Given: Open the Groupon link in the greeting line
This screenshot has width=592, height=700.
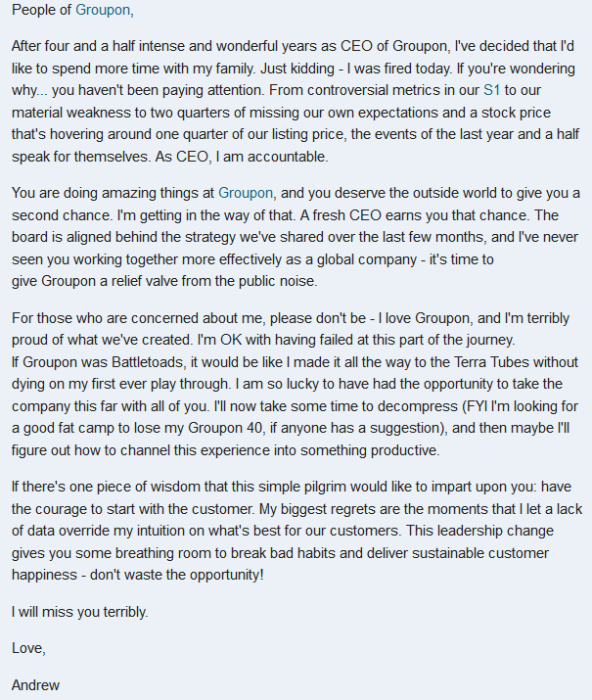Looking at the screenshot, I should (x=103, y=10).
